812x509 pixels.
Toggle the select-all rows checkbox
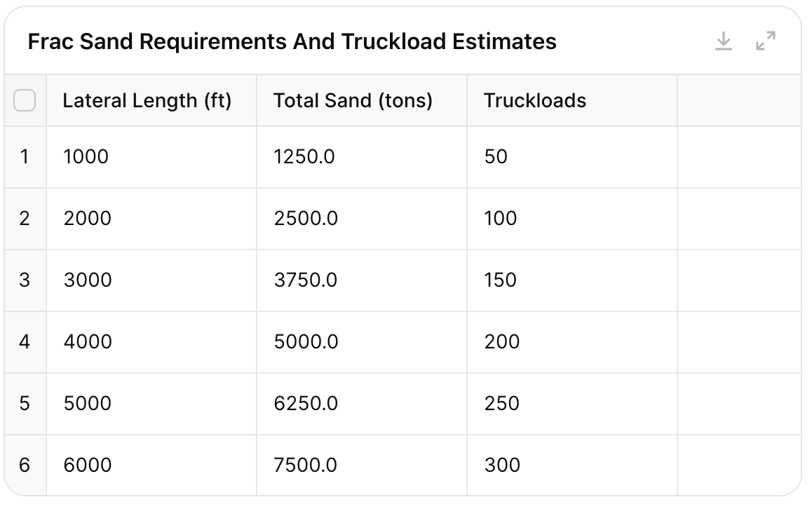tap(25, 101)
